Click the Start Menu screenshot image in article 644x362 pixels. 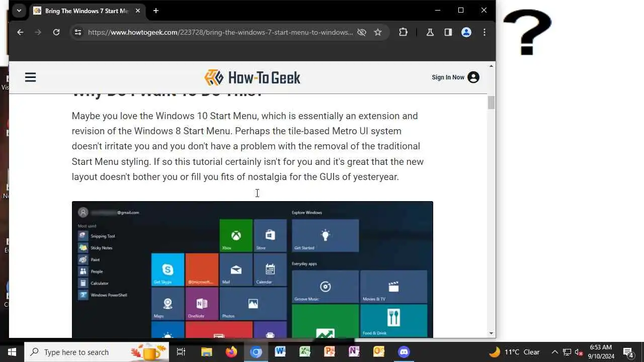click(252, 269)
